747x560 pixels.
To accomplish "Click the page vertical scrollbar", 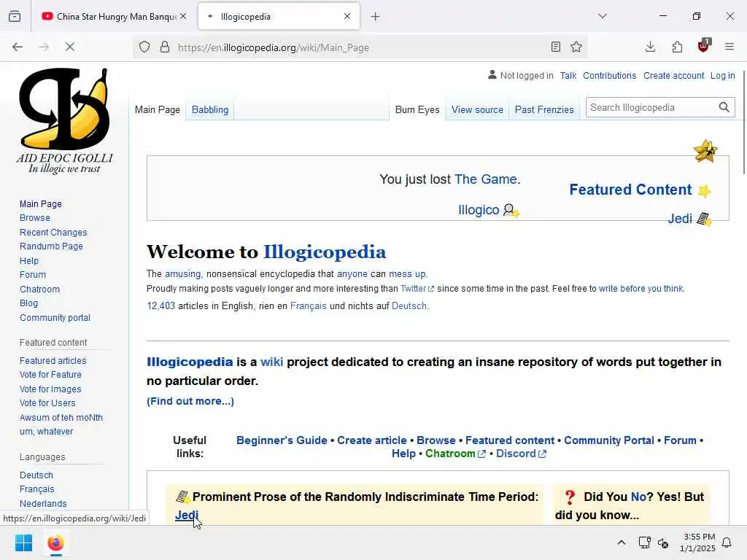I will click(743, 124).
